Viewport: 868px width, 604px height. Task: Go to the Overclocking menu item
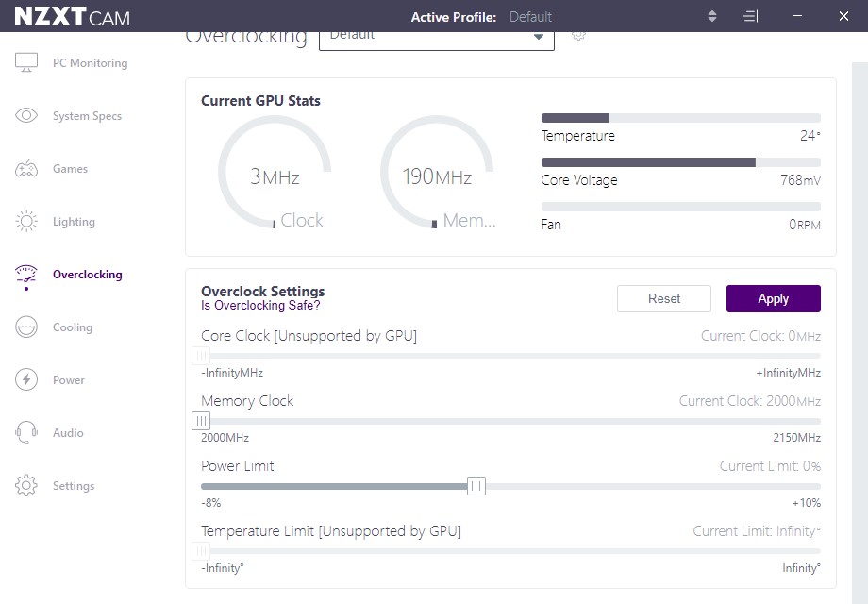(88, 275)
